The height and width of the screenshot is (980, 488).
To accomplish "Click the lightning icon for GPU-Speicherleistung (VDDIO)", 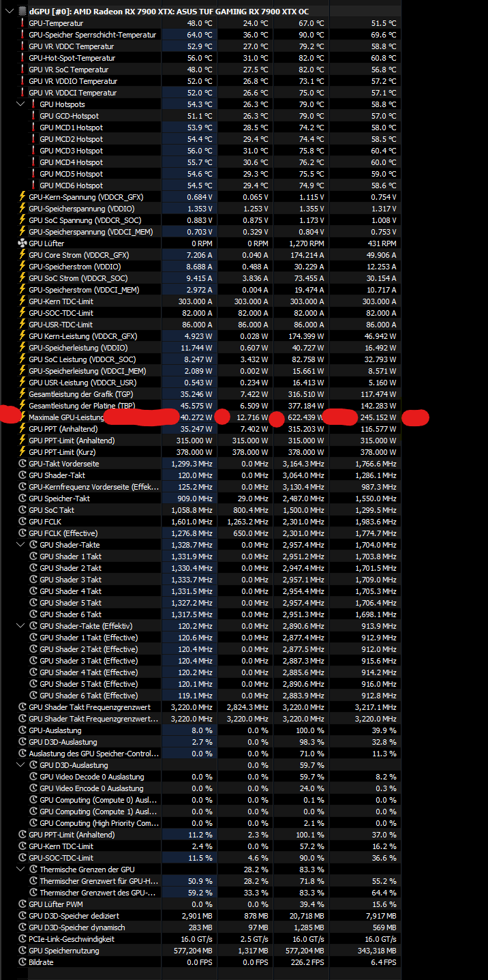I will coord(22,348).
